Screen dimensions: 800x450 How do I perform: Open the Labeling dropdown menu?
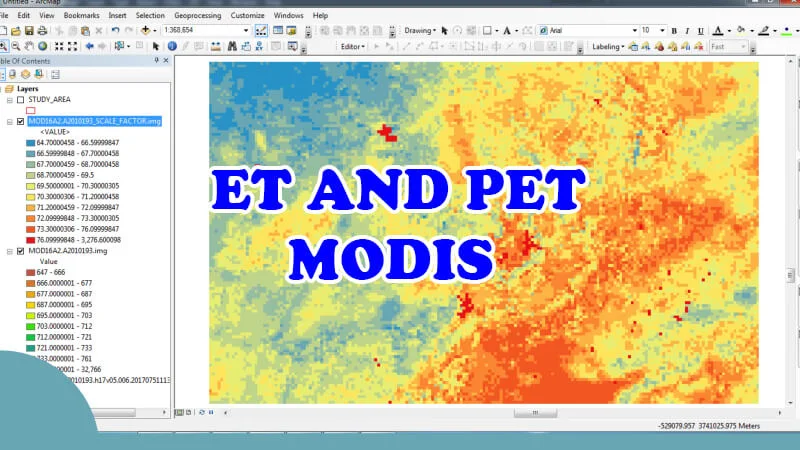pyautogui.click(x=608, y=46)
